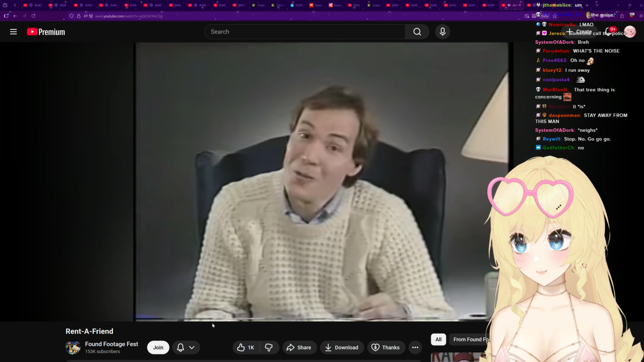Click the Join membership button
The width and height of the screenshot is (644, 362).
[158, 347]
